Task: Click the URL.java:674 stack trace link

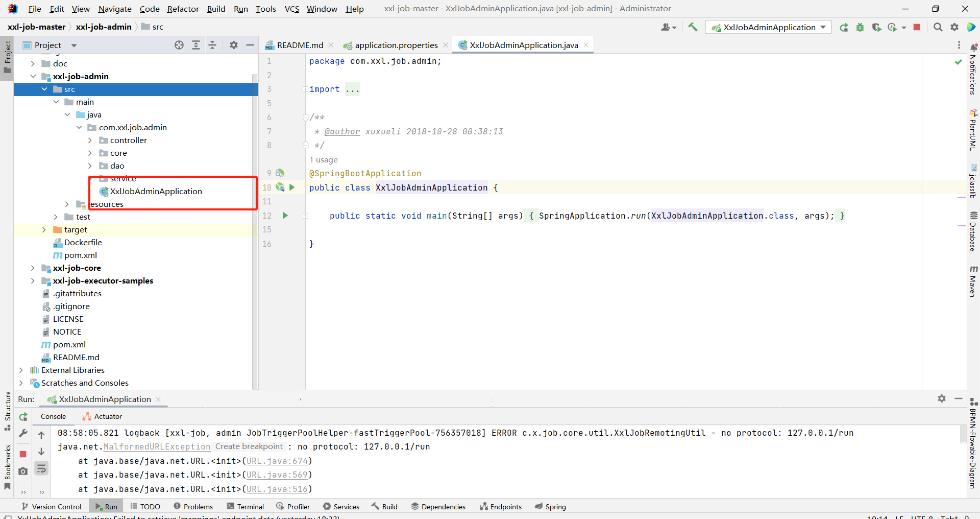Action: [277, 461]
